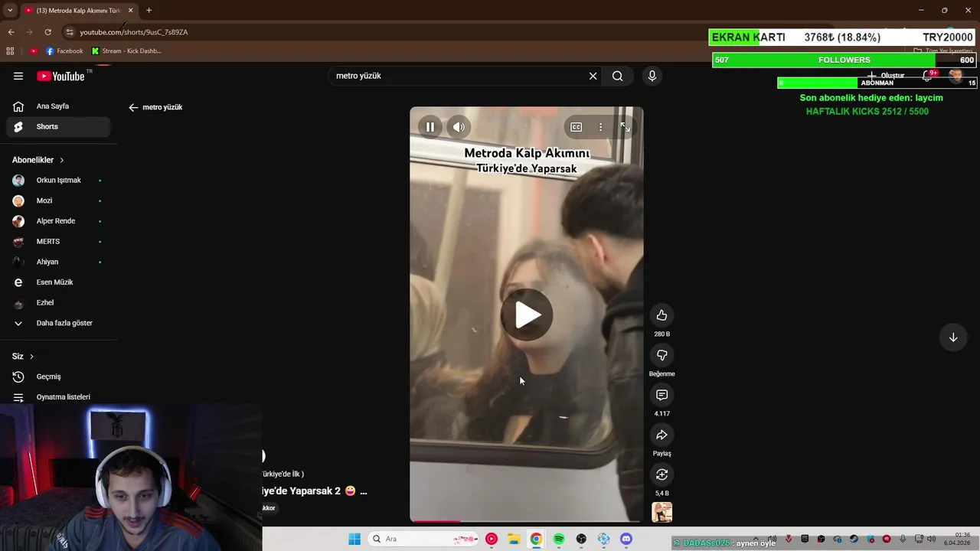Open the Windows Start menu
Screen dimensions: 980x551
click(x=354, y=539)
